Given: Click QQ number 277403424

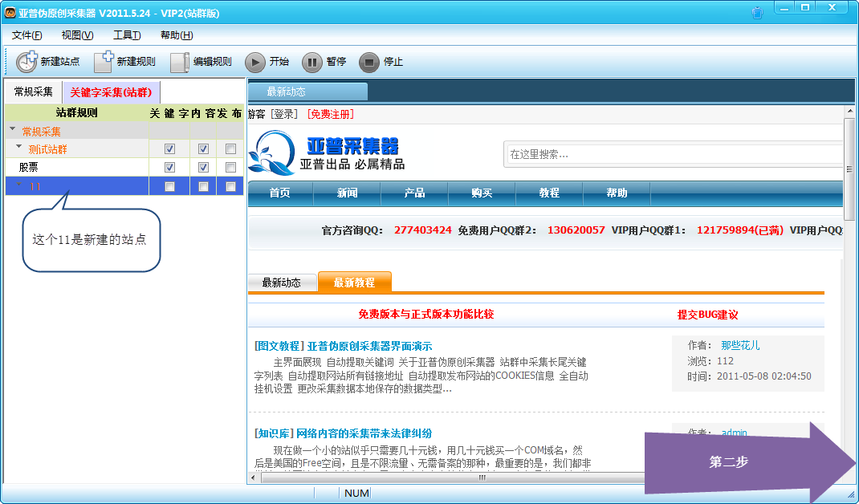Looking at the screenshot, I should (x=423, y=230).
